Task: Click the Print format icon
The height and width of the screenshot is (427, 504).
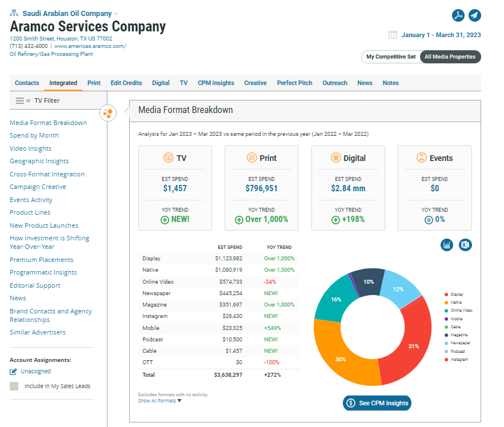Action: pos(251,158)
